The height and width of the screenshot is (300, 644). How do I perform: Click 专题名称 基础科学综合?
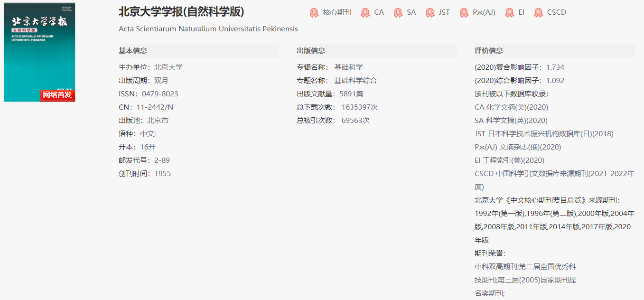click(337, 81)
